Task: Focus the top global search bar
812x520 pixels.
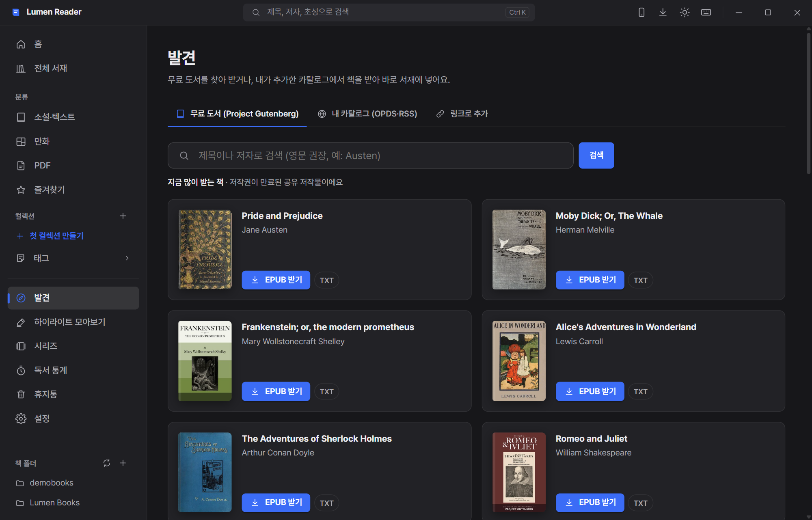Action: coord(389,12)
